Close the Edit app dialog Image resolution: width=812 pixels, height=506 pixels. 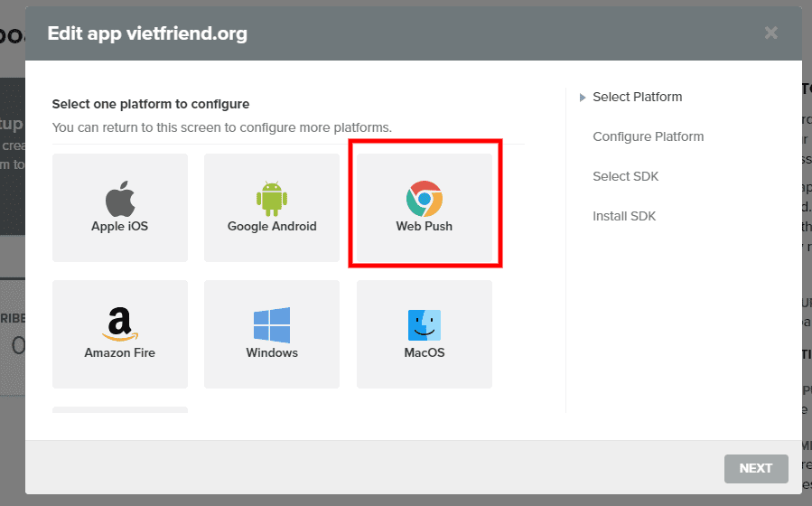tap(771, 33)
